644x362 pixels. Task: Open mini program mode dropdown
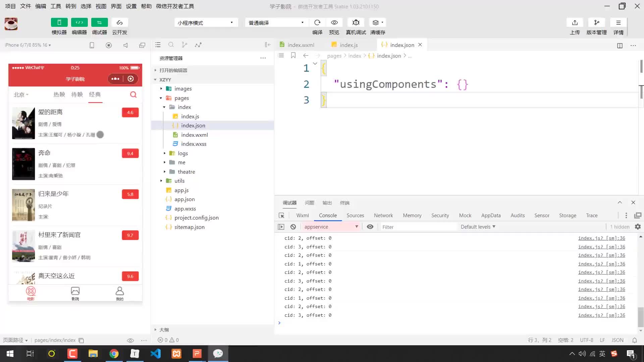pos(206,22)
